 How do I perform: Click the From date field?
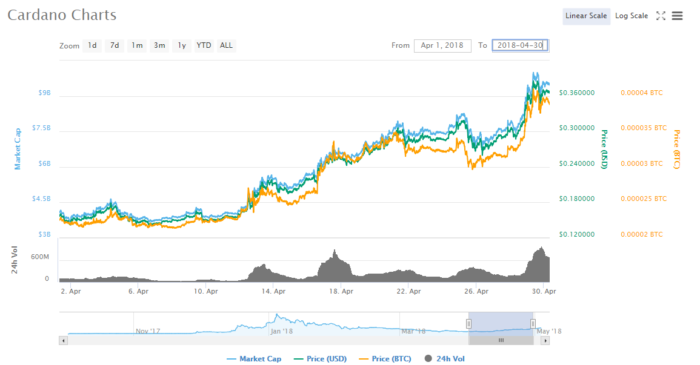tap(442, 46)
